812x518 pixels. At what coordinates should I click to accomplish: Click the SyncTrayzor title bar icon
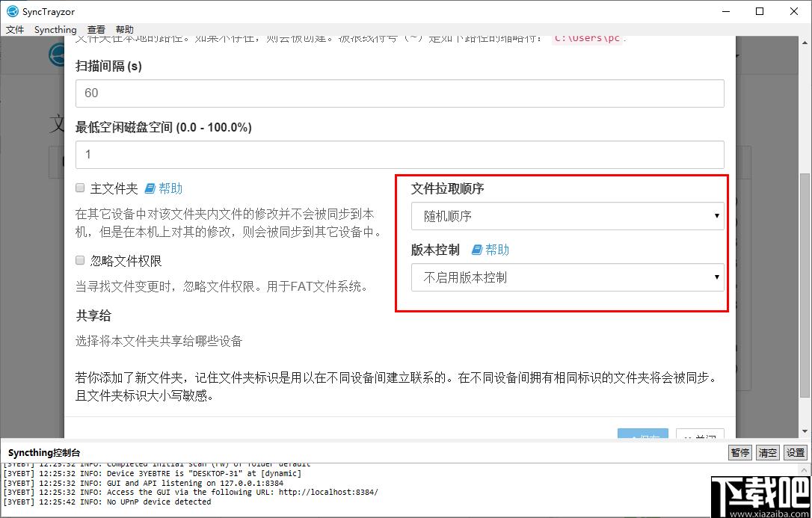click(x=13, y=11)
